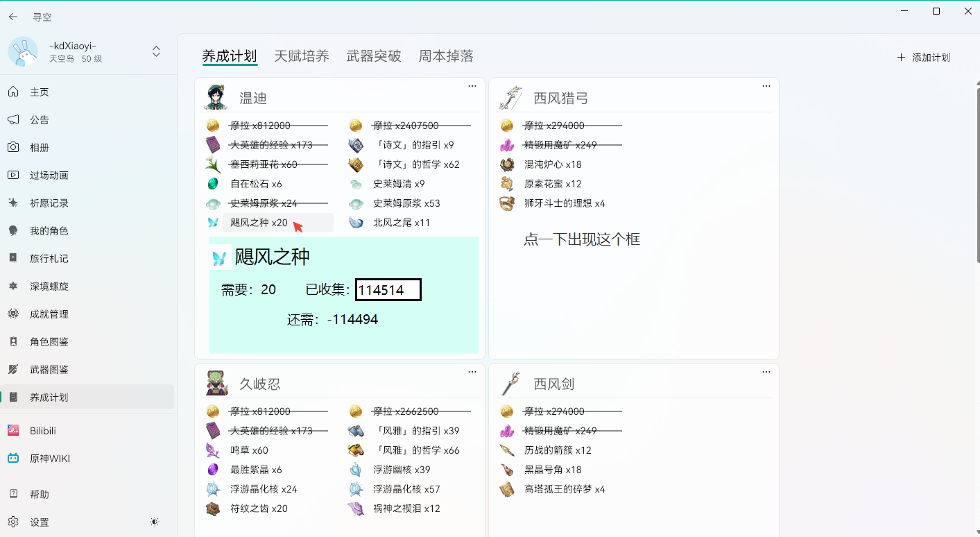Viewport: 980px width, 537px height.
Task: Open the 公告 announcements page
Action: 87,120
